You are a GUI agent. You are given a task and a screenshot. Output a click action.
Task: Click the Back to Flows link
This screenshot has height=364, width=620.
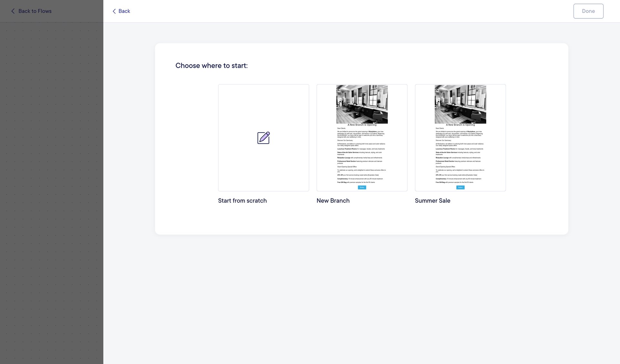[35, 11]
